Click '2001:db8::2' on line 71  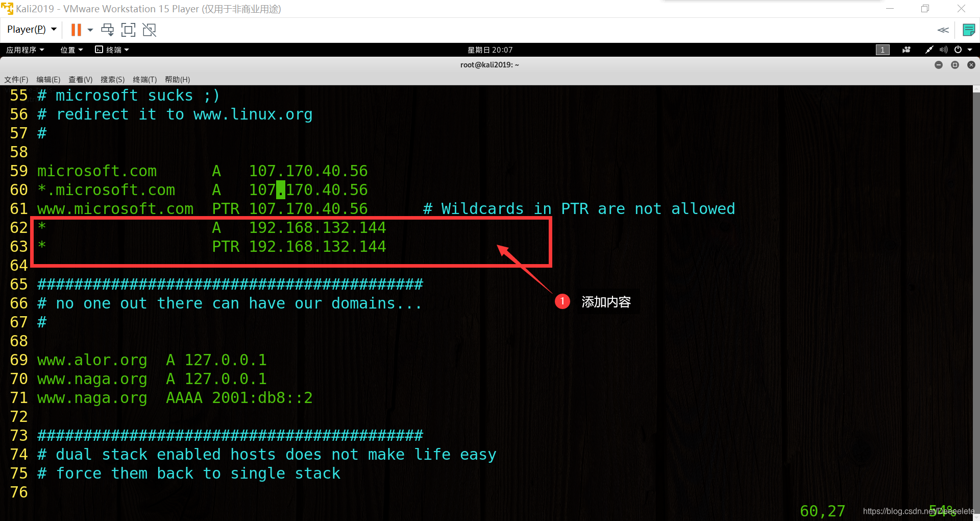tap(262, 398)
